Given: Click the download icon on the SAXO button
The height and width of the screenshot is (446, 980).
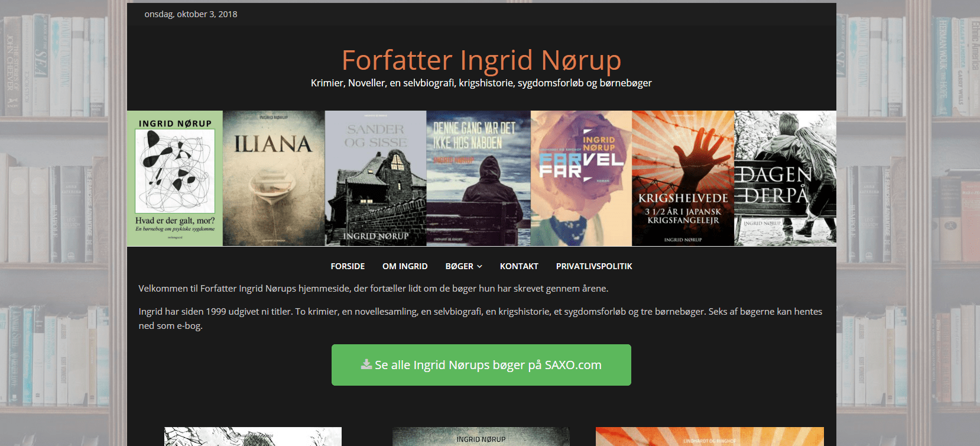Looking at the screenshot, I should [366, 364].
